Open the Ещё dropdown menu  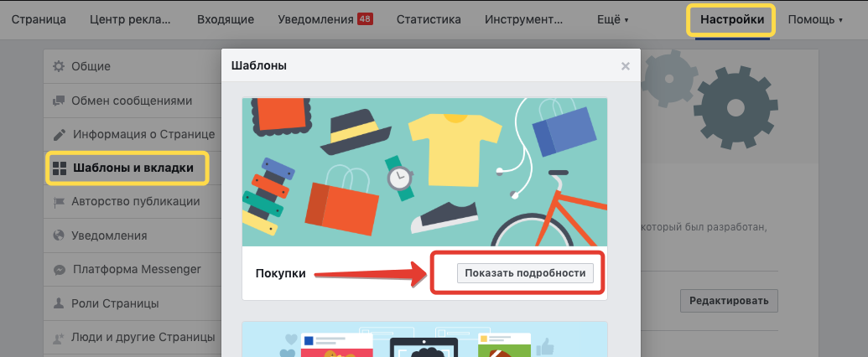[x=613, y=20]
